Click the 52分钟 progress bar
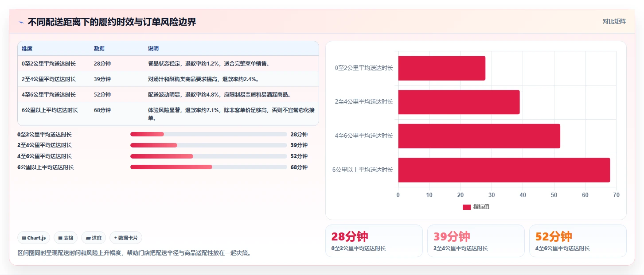This screenshot has height=275, width=644. (x=209, y=156)
